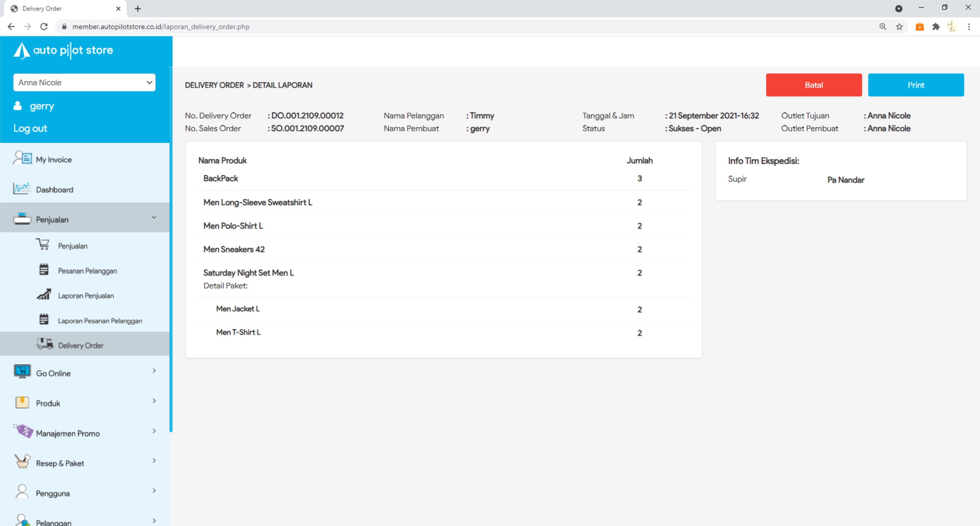
Task: Click the Penjualan shopping cart icon
Action: (x=43, y=245)
